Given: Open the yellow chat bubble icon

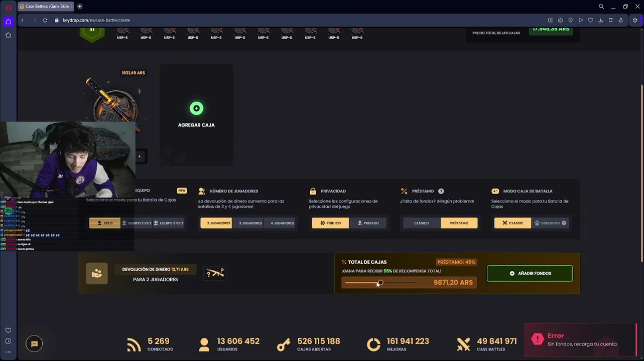Looking at the screenshot, I should (x=34, y=343).
